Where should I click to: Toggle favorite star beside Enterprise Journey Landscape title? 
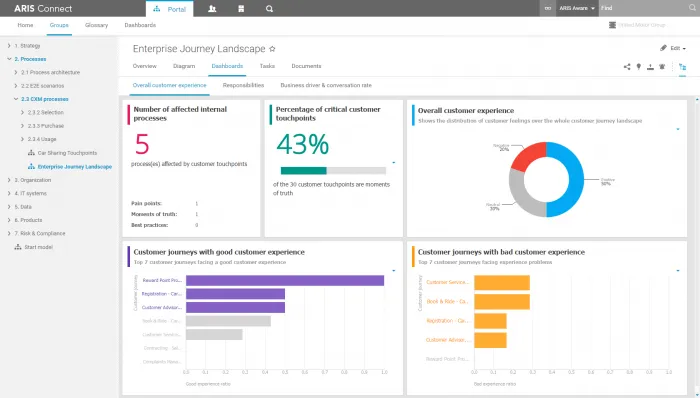click(x=272, y=49)
